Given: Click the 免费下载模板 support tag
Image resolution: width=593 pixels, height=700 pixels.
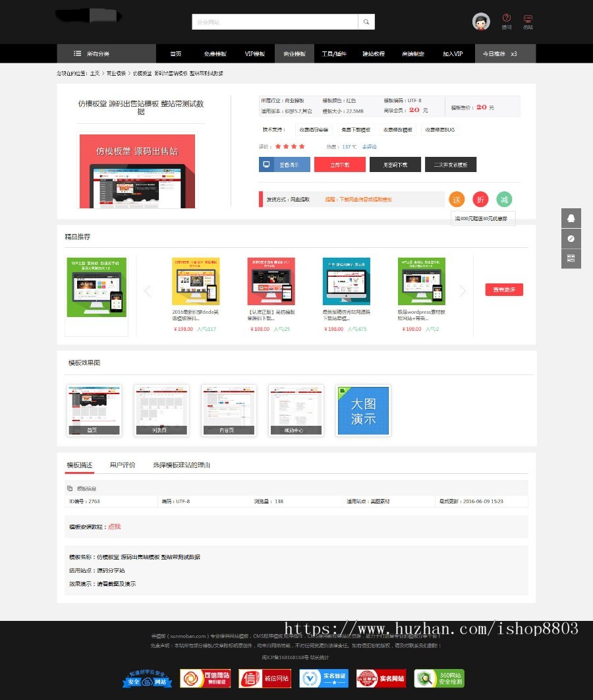Looking at the screenshot, I should coord(356,130).
